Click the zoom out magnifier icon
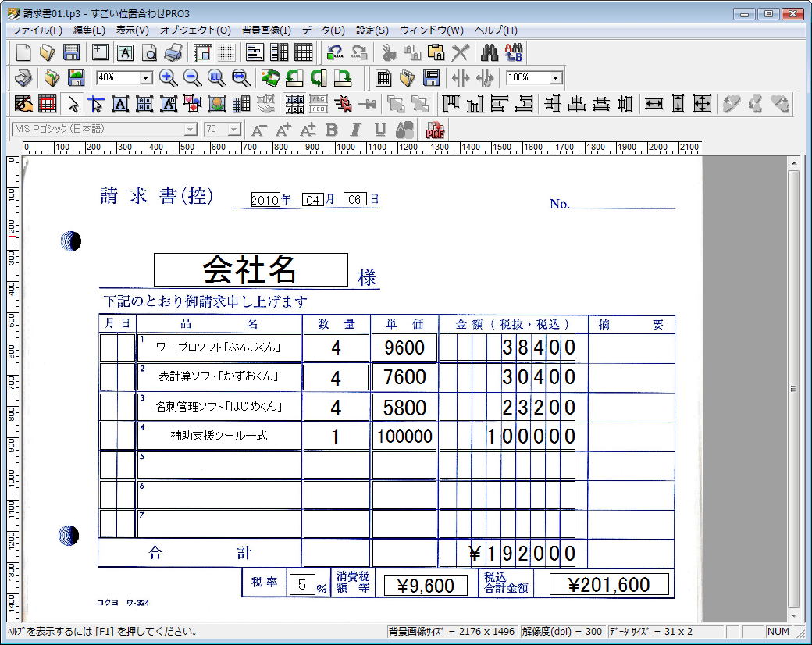The image size is (812, 645). [x=192, y=78]
